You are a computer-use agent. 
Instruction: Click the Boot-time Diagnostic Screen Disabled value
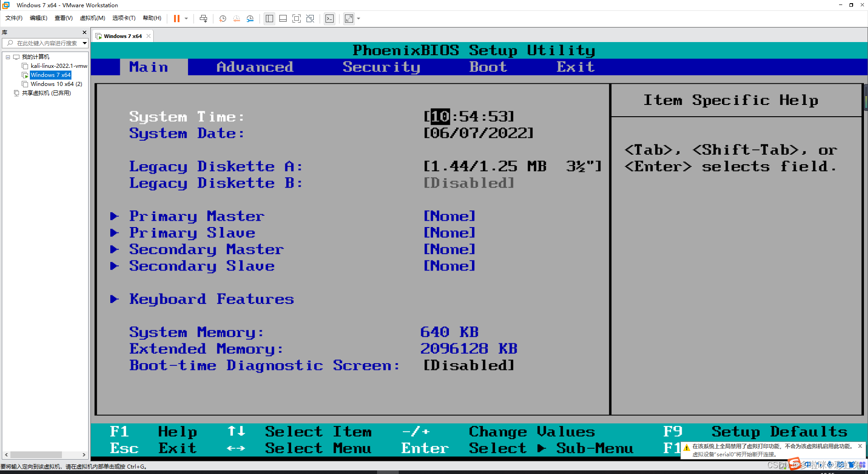[x=469, y=365]
